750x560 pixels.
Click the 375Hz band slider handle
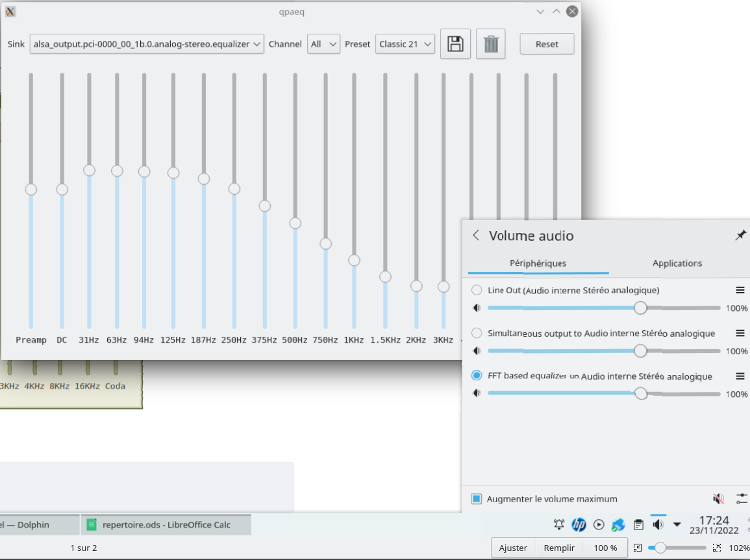[264, 206]
